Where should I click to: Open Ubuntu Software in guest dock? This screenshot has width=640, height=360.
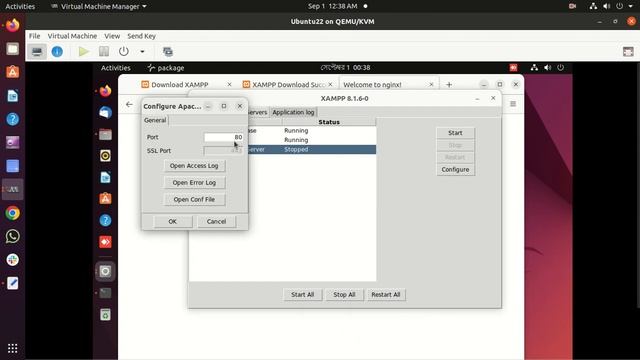(105, 199)
